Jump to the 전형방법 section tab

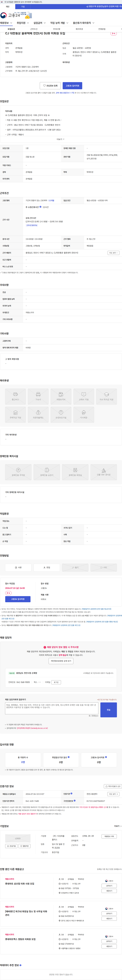tap(102, 29)
